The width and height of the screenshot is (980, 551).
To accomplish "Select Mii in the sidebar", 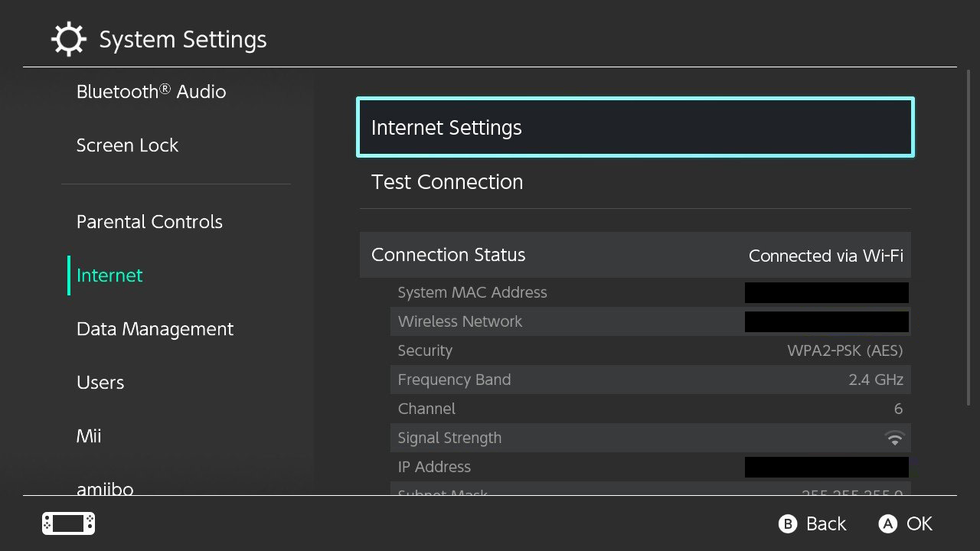I will click(x=89, y=436).
